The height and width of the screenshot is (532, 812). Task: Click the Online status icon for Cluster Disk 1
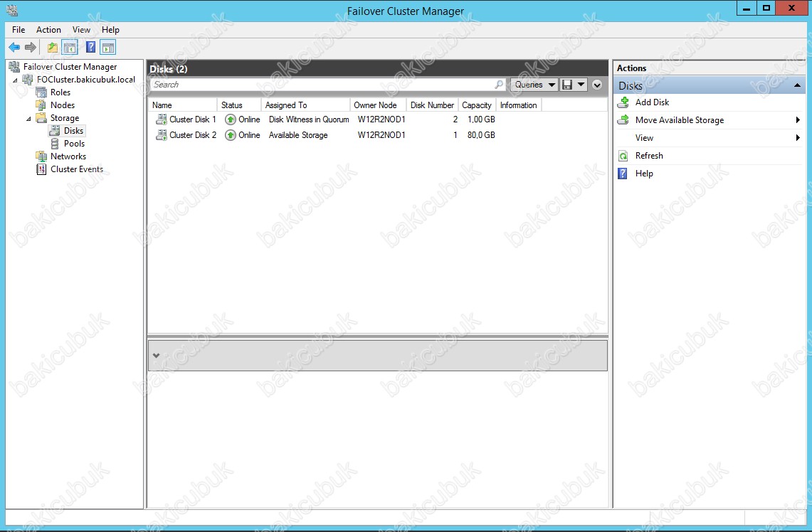click(x=231, y=119)
